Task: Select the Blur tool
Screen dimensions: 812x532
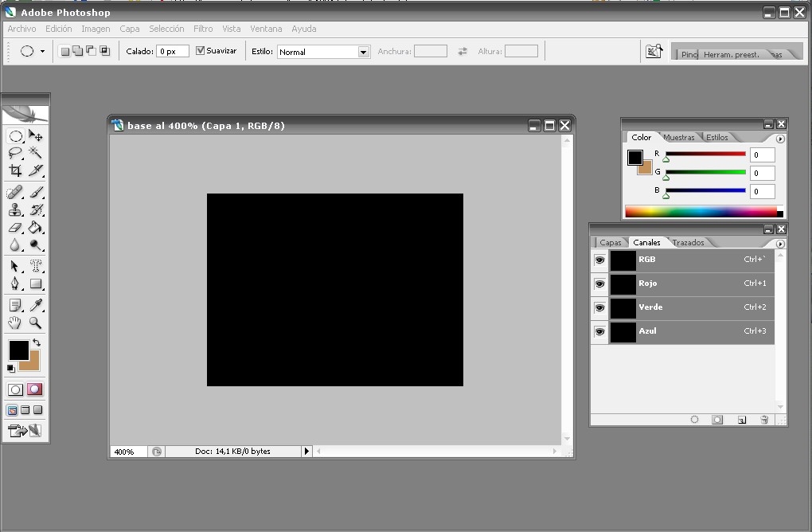Action: [16, 245]
